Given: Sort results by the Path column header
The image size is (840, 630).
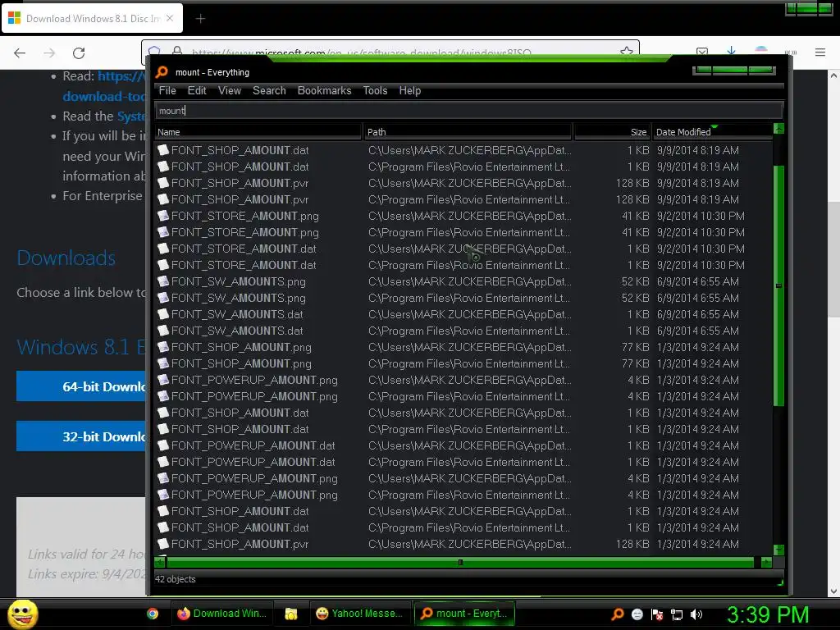Looking at the screenshot, I should coord(468,132).
